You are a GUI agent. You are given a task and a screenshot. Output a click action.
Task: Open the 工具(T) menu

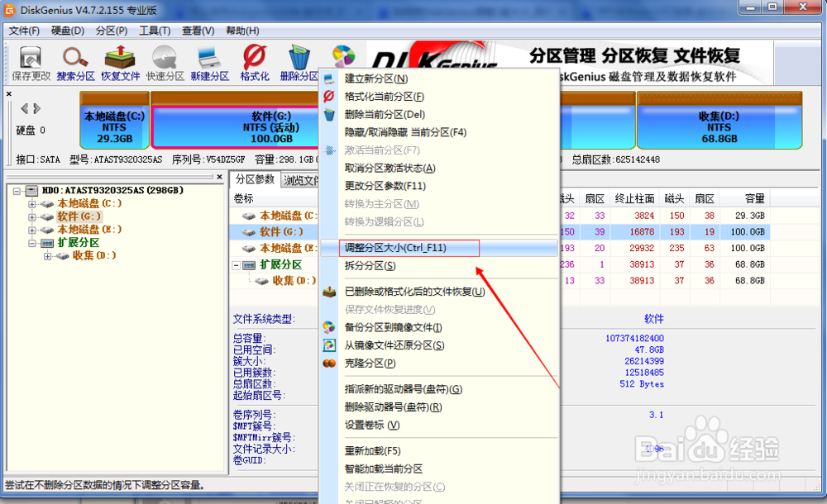(x=155, y=31)
